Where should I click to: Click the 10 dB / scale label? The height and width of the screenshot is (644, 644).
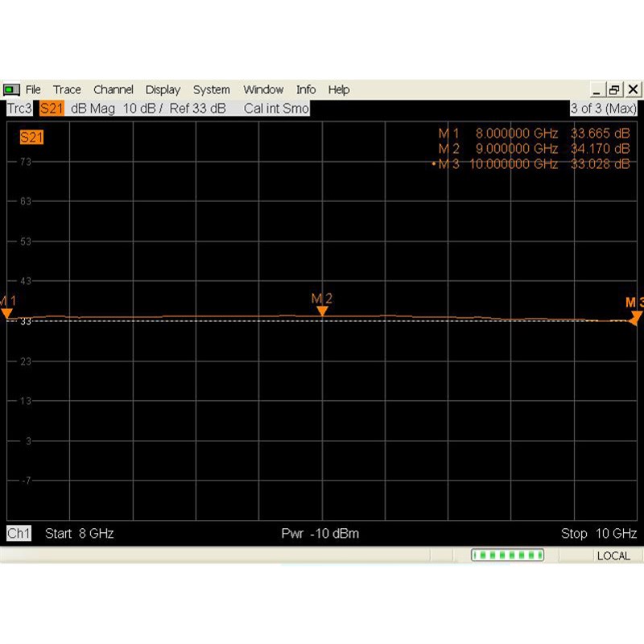143,109
